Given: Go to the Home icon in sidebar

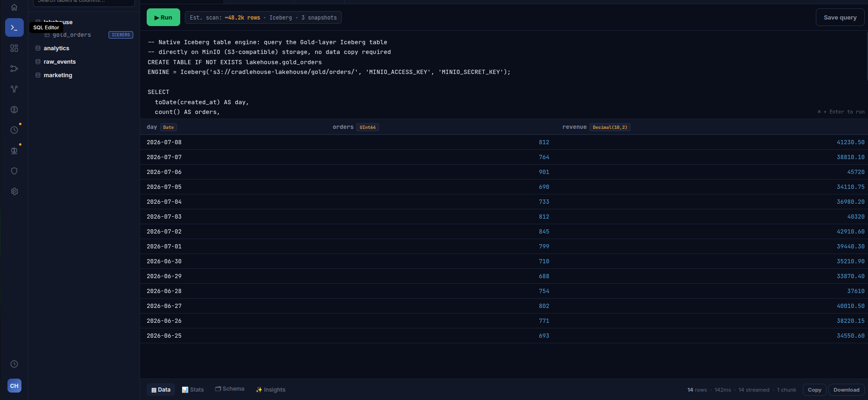Looking at the screenshot, I should point(14,7).
